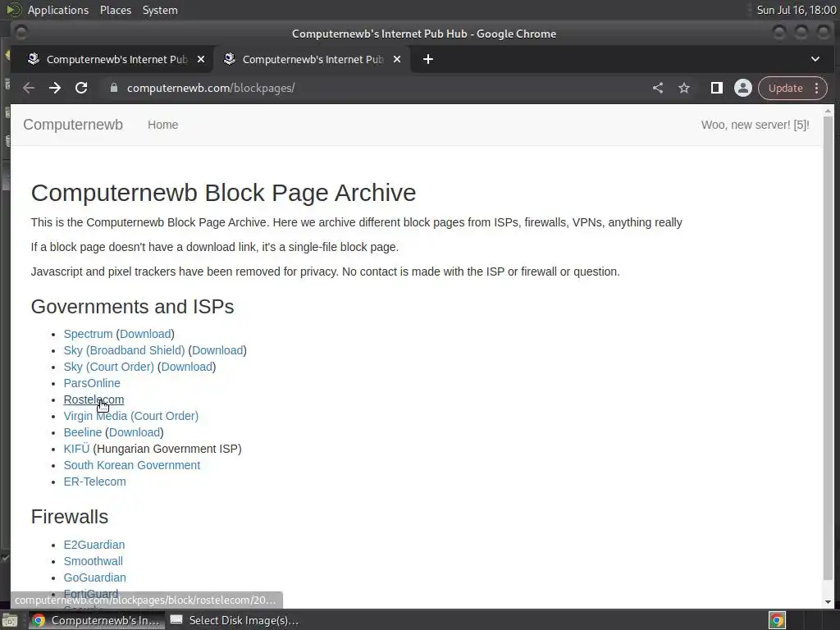Open Sky (Broadband Shield) block page
840x630 pixels.
point(124,350)
